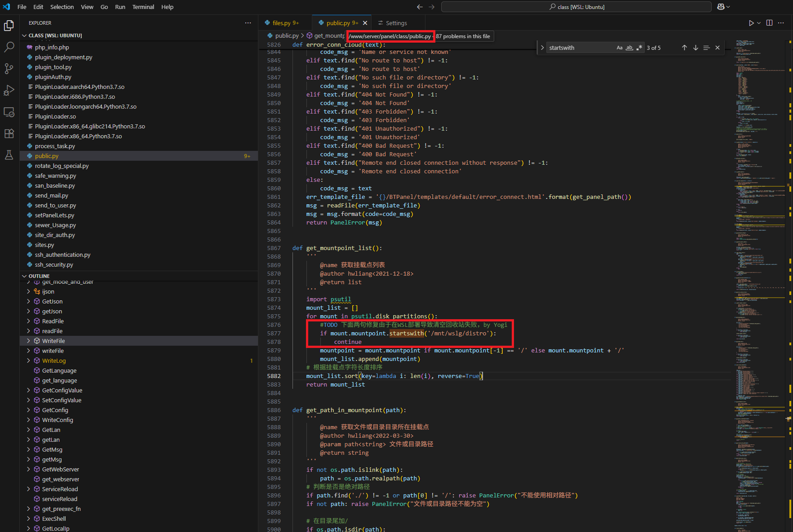Viewport: 793px width, 532px height.
Task: Open the Terminal menu
Action: pos(143,7)
